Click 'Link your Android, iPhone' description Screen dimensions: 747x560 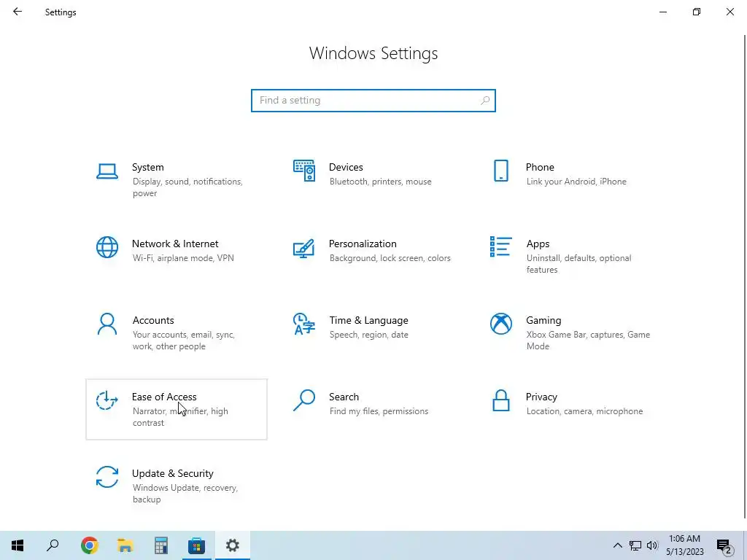click(576, 182)
